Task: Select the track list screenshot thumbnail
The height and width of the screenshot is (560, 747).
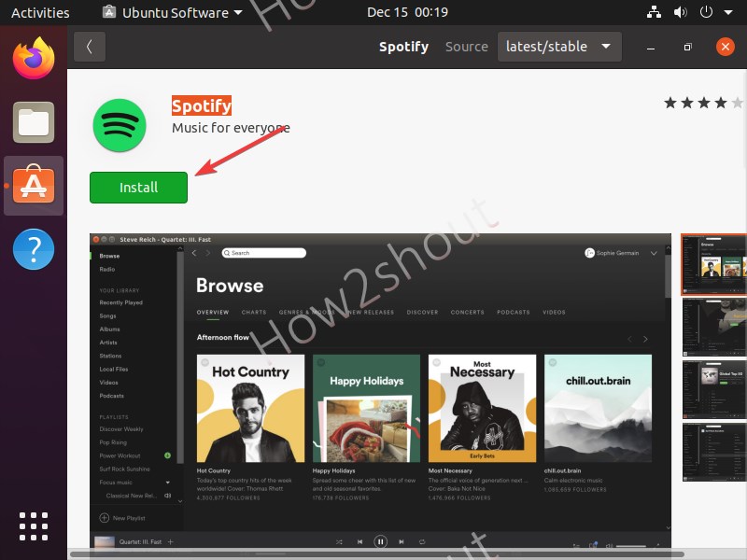Action: tap(714, 452)
